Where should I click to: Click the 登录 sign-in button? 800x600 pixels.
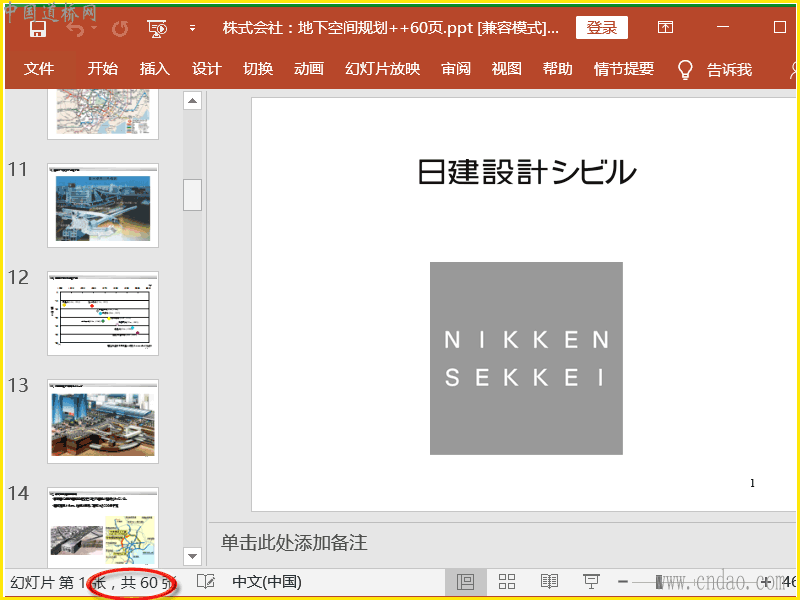click(602, 28)
